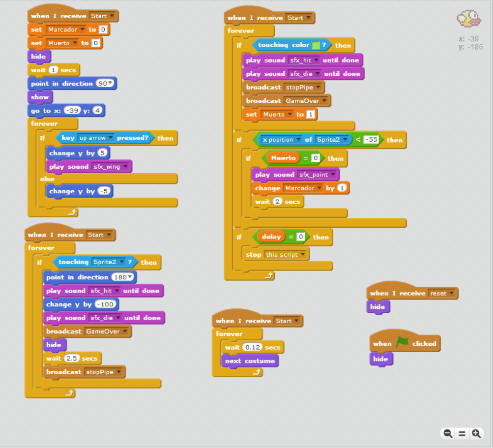The width and height of the screenshot is (493, 448).
Task: Open the this script stop dropdown
Action: (303, 255)
